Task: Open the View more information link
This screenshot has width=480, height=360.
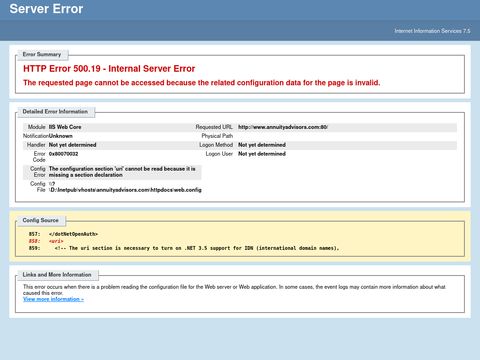Action: point(53,299)
